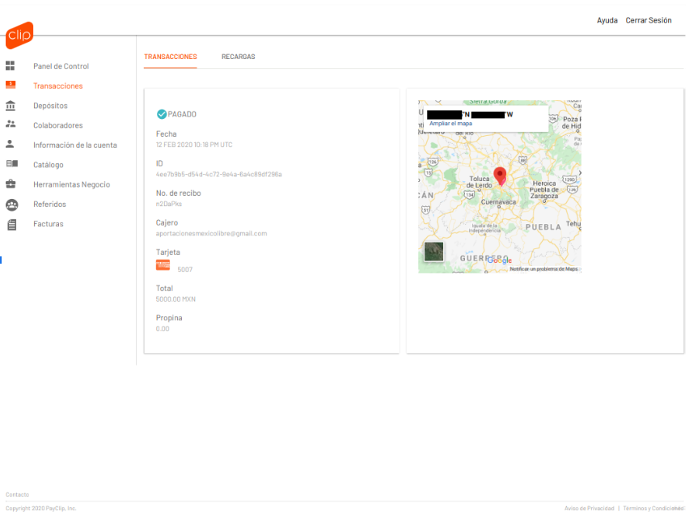686x516 pixels.
Task: Click the green PAGADO checkmark icon
Action: coord(161,114)
